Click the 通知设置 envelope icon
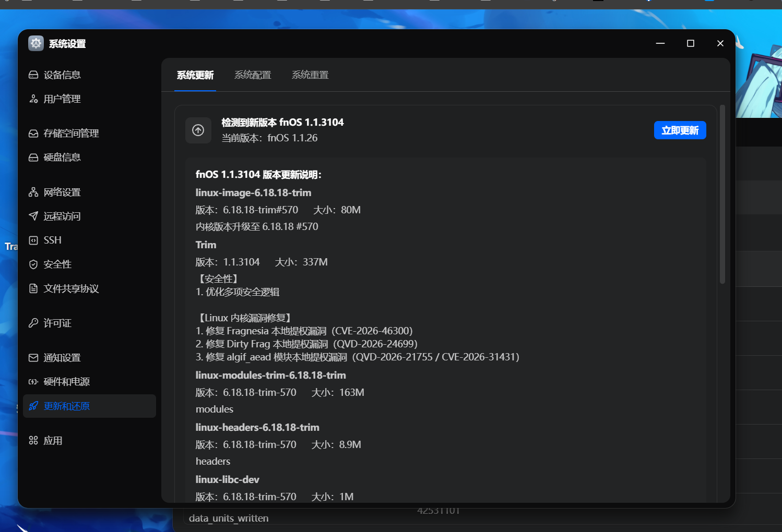Image resolution: width=782 pixels, height=532 pixels. coord(33,358)
